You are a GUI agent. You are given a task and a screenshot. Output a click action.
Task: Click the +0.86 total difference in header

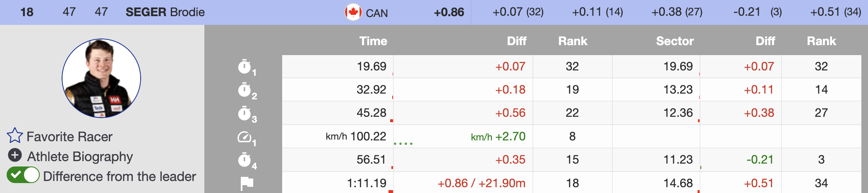click(x=449, y=12)
